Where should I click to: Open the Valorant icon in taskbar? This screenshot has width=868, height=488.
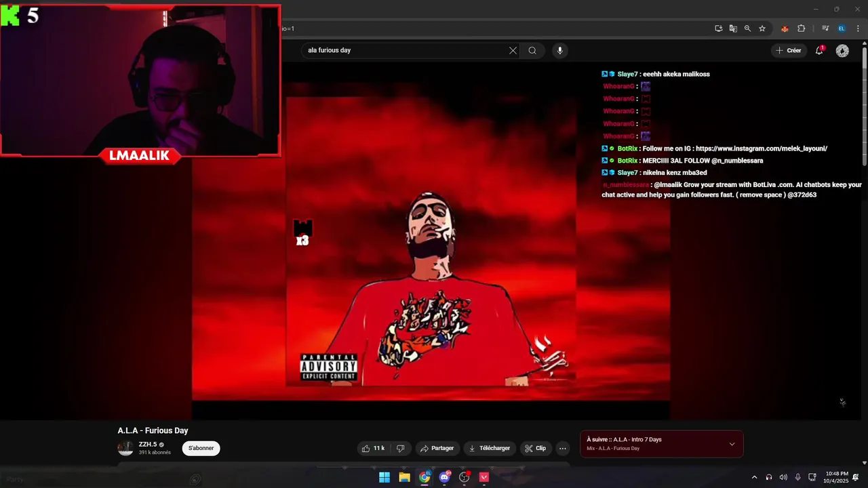click(x=484, y=477)
